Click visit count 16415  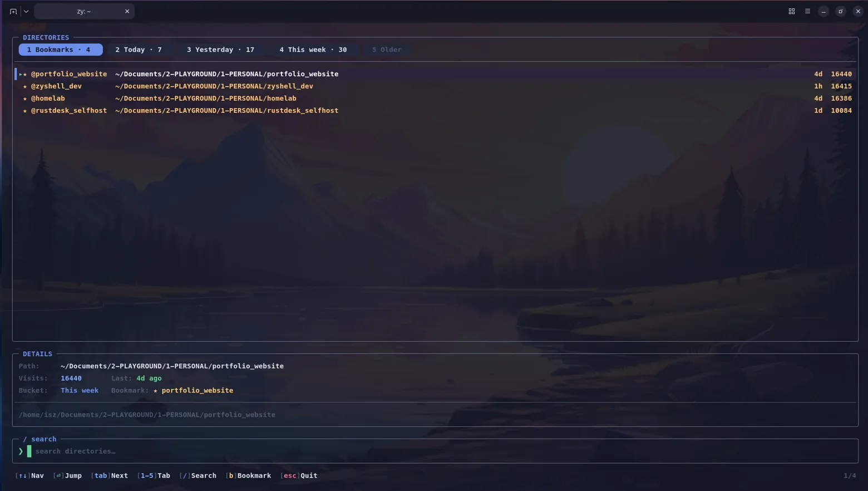click(841, 86)
